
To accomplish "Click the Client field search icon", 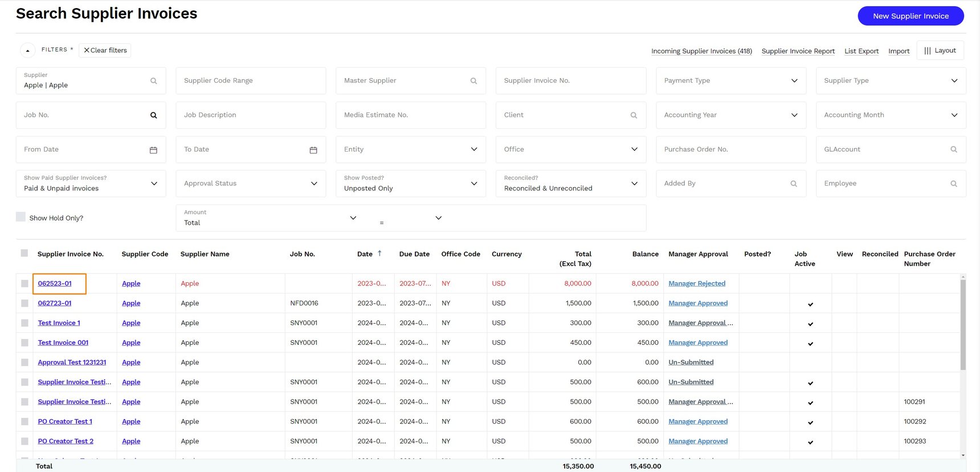I will click(x=634, y=115).
